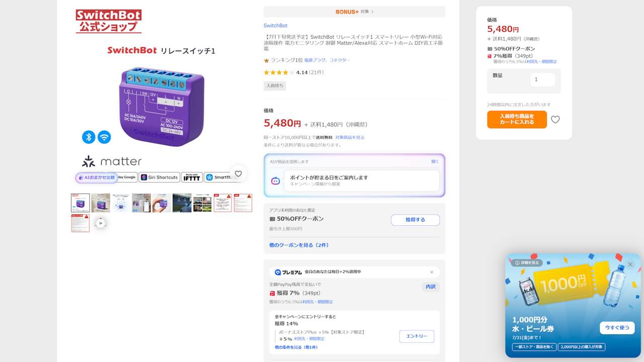This screenshot has height=362, width=644.
Task: Expand the BONUS+ 対象 banner chevron
Action: pos(372,12)
